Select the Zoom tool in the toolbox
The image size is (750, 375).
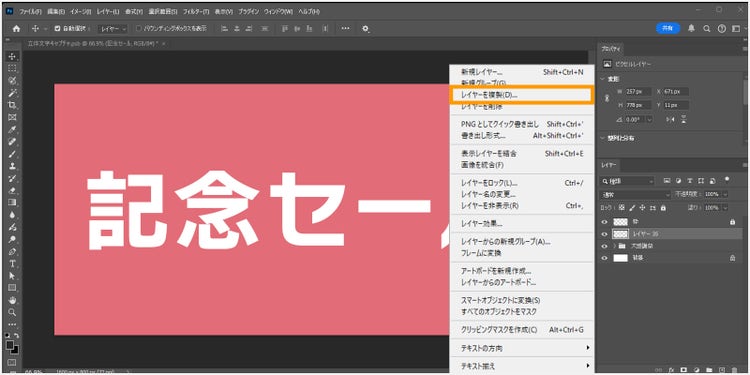click(x=12, y=312)
